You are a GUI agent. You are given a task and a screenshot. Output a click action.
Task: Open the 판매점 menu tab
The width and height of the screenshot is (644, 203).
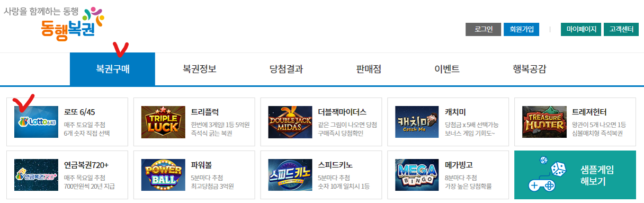[369, 69]
